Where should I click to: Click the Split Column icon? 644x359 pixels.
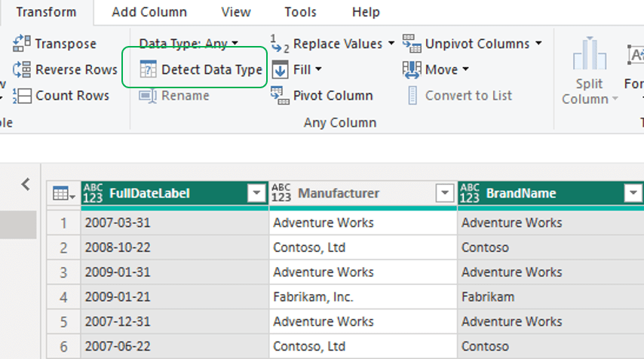click(x=590, y=56)
